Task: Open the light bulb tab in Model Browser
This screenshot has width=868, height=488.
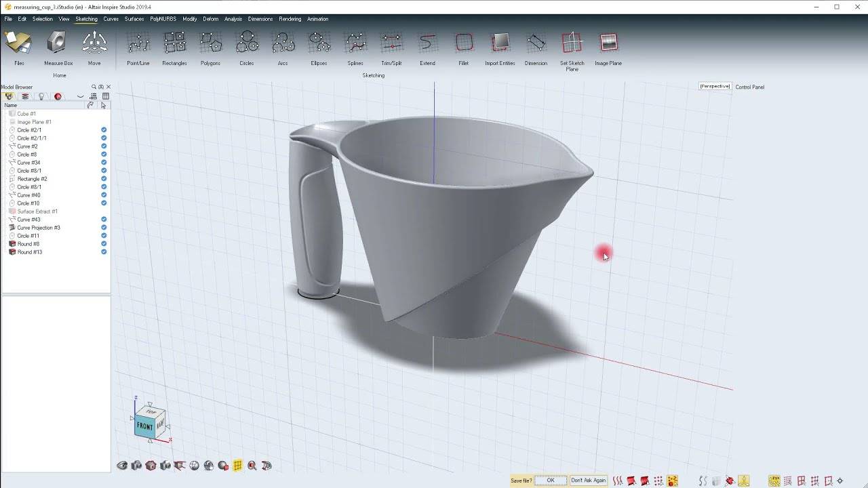Action: coord(41,96)
